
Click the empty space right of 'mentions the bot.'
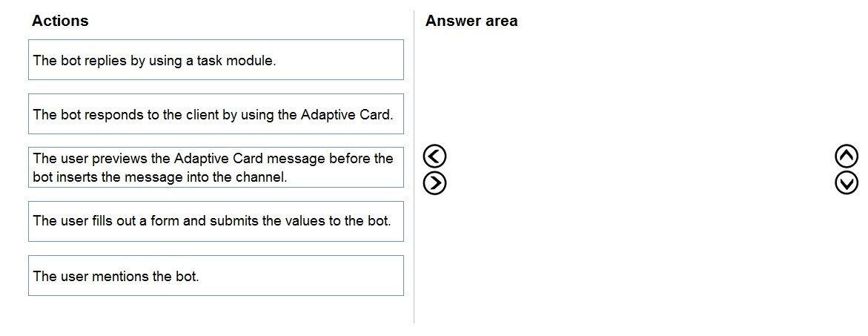pos(301,276)
